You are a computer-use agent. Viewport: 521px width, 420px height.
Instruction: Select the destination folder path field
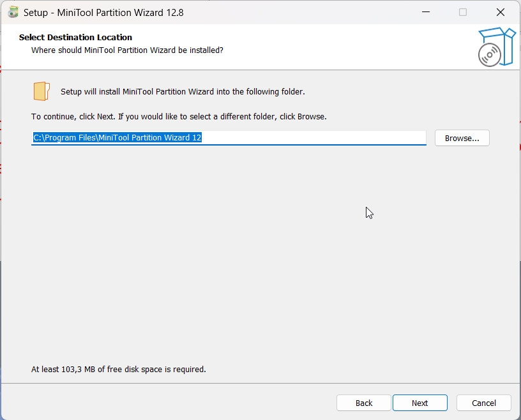(229, 137)
